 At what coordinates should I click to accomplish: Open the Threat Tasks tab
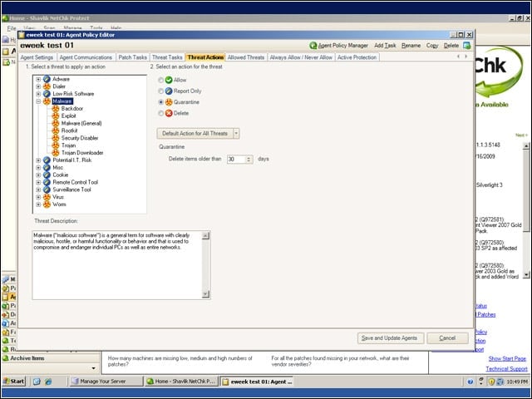167,57
